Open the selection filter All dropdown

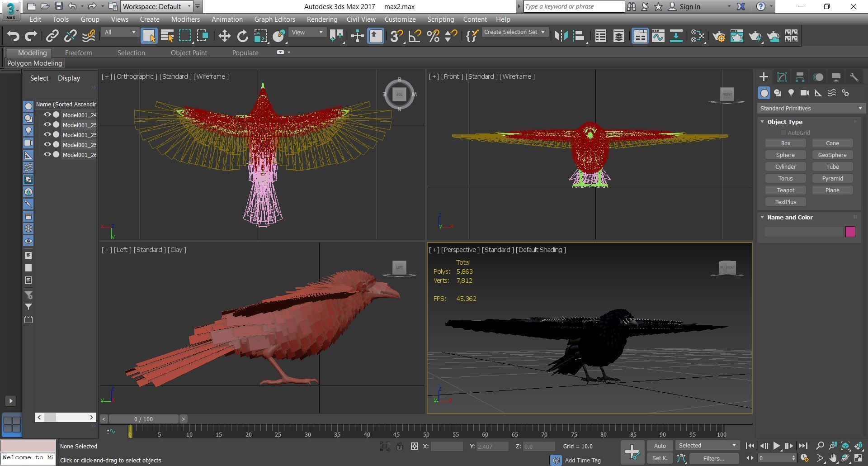[120, 32]
